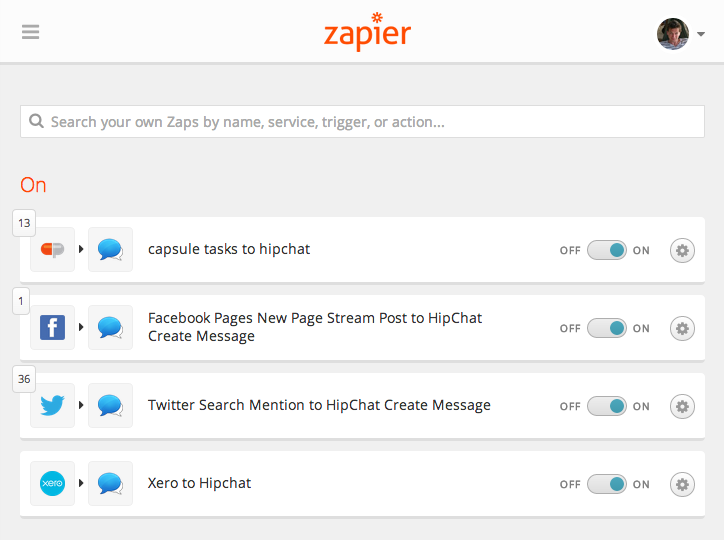Click the Zapier logo
The image size is (724, 540).
pos(367,31)
